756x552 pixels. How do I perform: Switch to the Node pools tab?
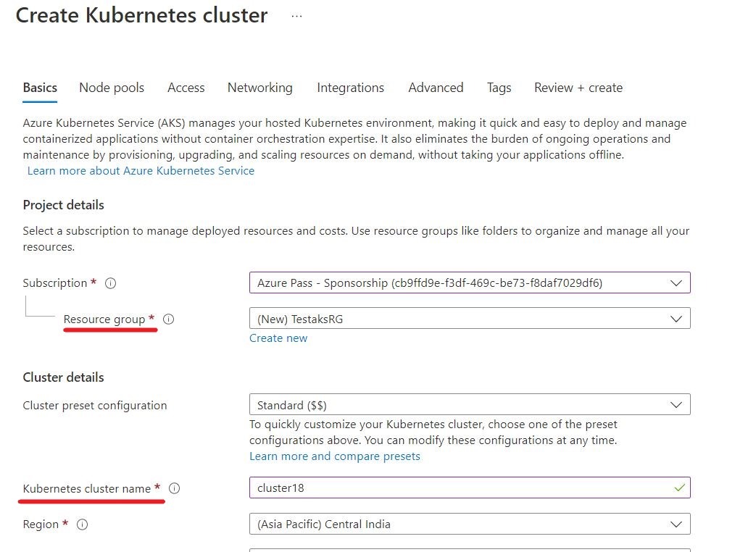pyautogui.click(x=111, y=87)
